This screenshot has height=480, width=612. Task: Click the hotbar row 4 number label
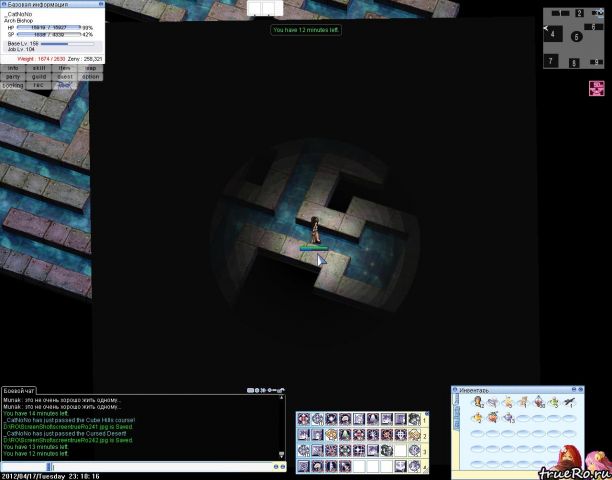[424, 467]
